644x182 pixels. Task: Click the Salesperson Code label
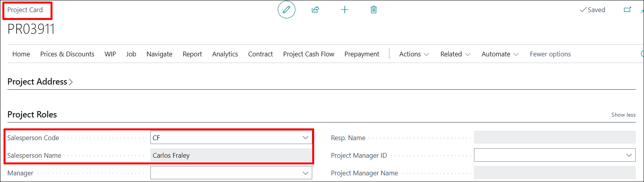[x=33, y=138]
